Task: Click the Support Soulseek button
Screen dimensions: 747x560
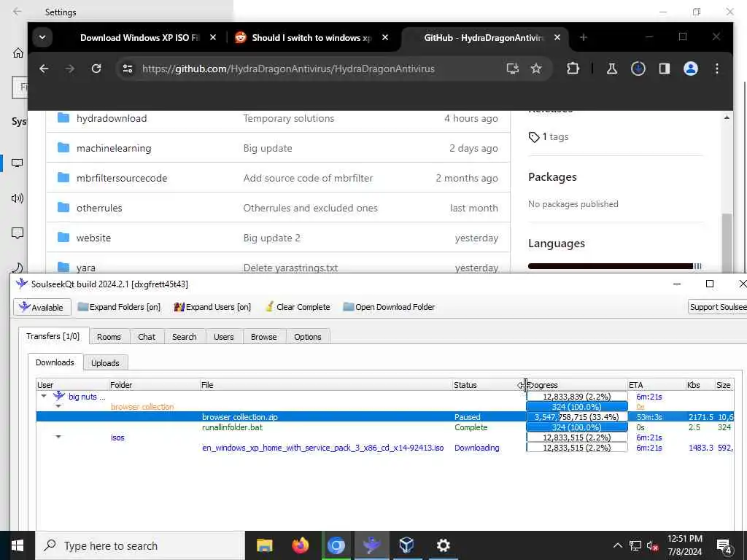Action: pyautogui.click(x=718, y=307)
